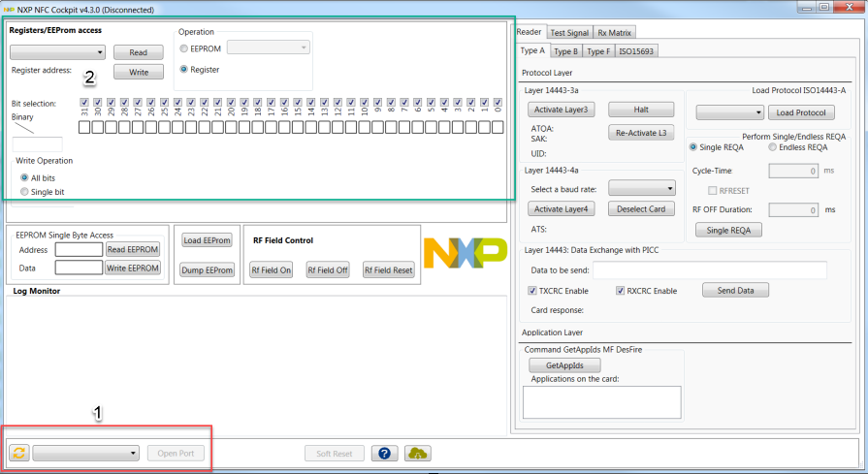Click the Write register button
868x474 pixels.
tap(139, 72)
